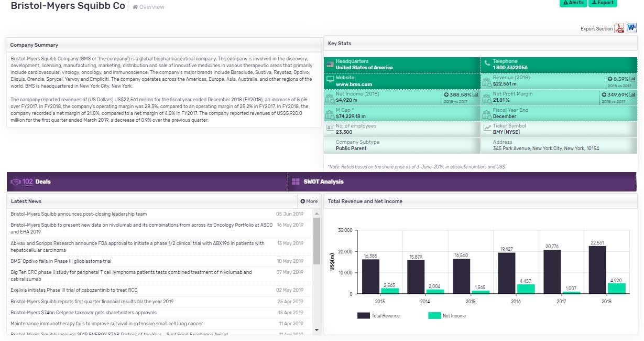Export section as PDF icon
Viewport: 644px width, 341px height.
click(x=619, y=28)
